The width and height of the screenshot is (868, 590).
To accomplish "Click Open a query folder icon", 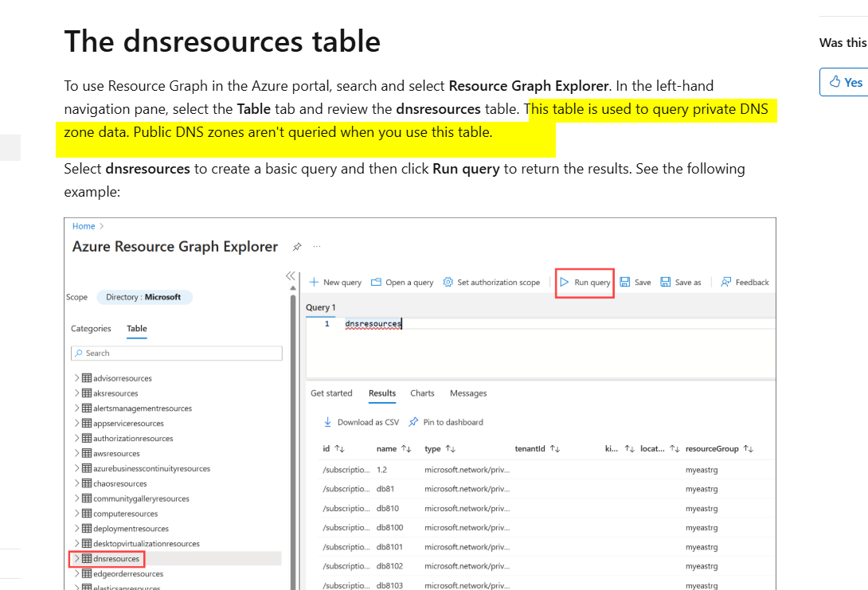I will click(376, 283).
